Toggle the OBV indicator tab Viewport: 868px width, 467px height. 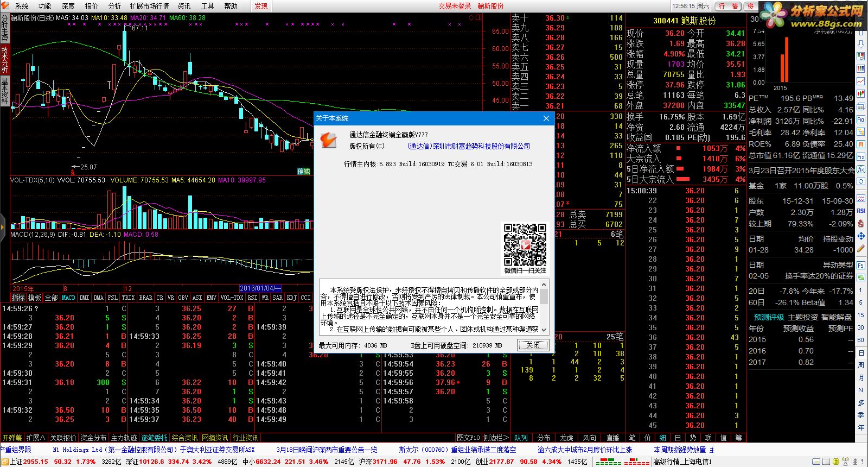pyautogui.click(x=183, y=298)
